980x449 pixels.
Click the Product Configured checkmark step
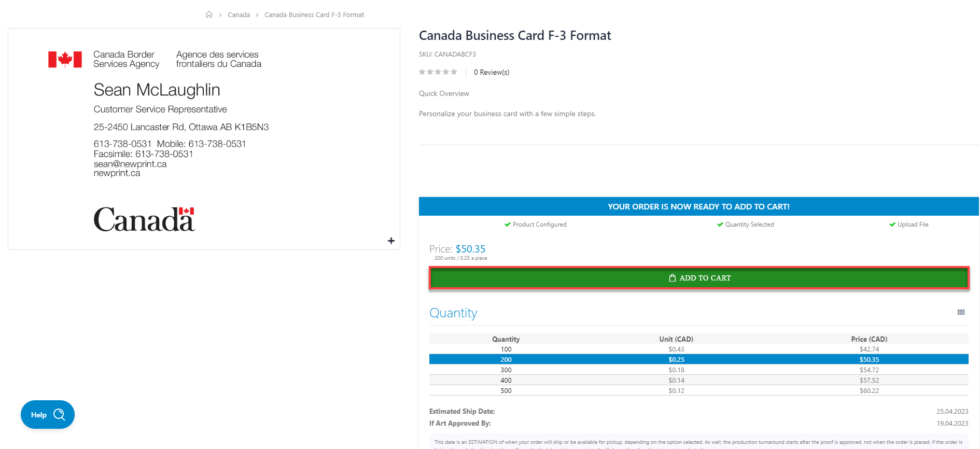click(536, 224)
